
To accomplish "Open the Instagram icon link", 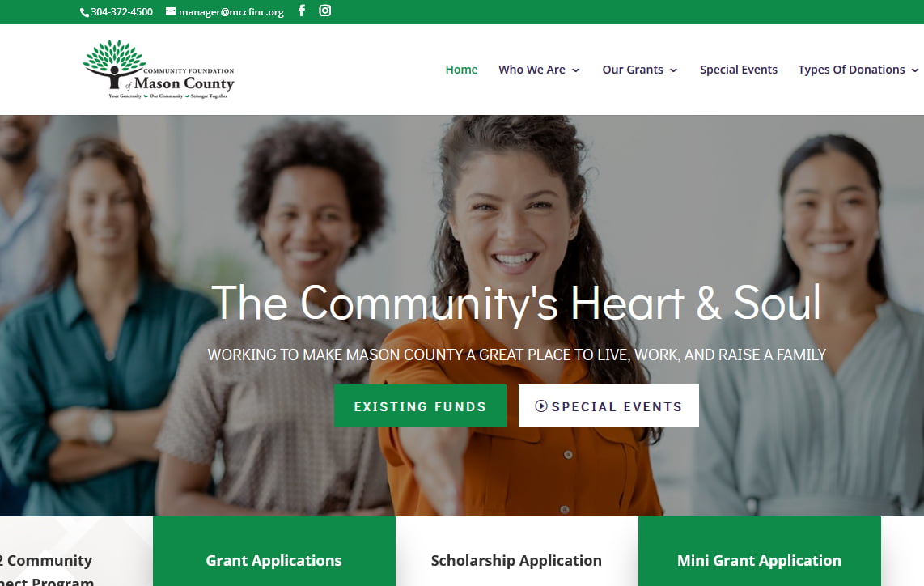I will 324,11.
